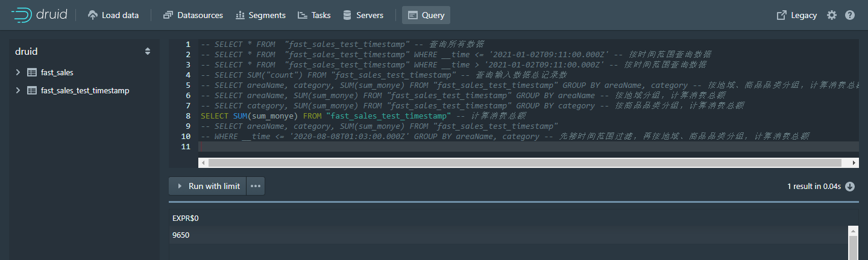Click the Segments bar icon

pos(240,15)
